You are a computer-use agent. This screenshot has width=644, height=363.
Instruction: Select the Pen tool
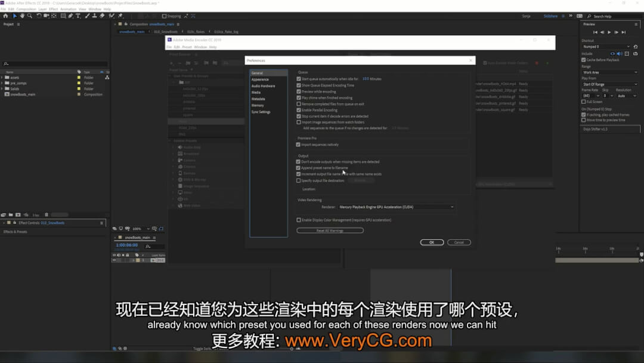(70, 16)
